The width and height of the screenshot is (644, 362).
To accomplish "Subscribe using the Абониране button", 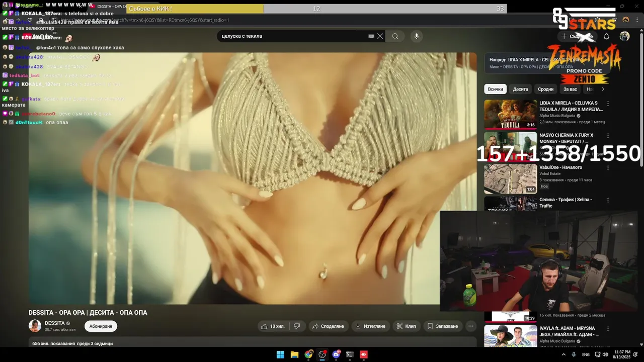I will tap(101, 326).
